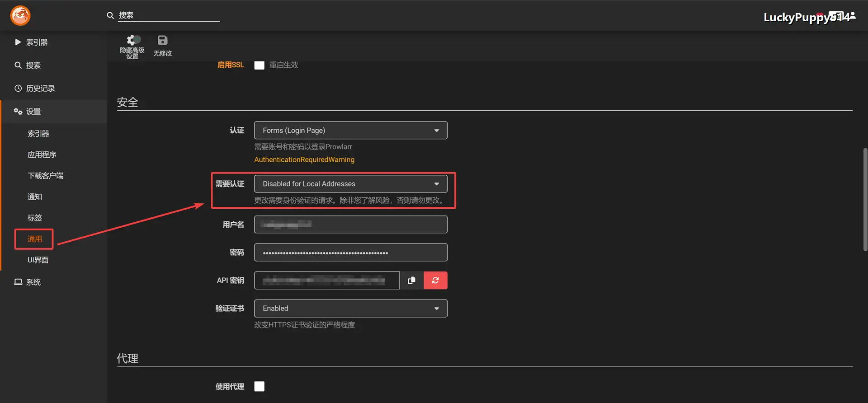Select 下载客户端 settings submenu
Viewport: 868px width, 403px height.
[45, 176]
